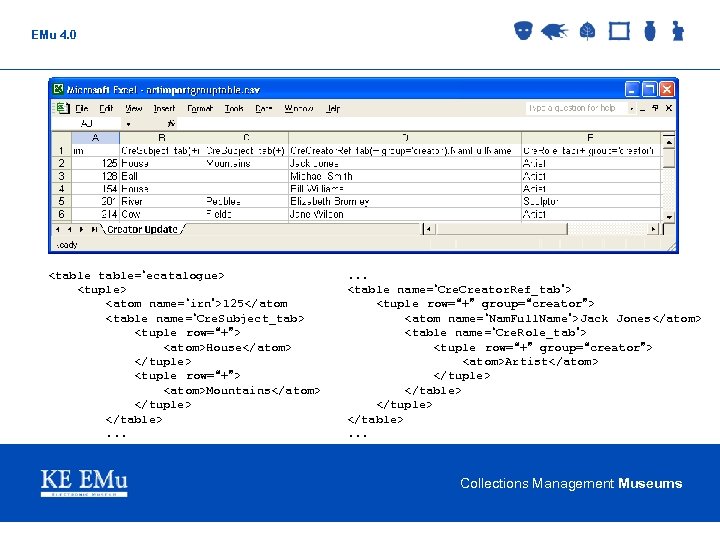Minimize the Excel application window
The width and height of the screenshot is (720, 540).
tap(632, 89)
